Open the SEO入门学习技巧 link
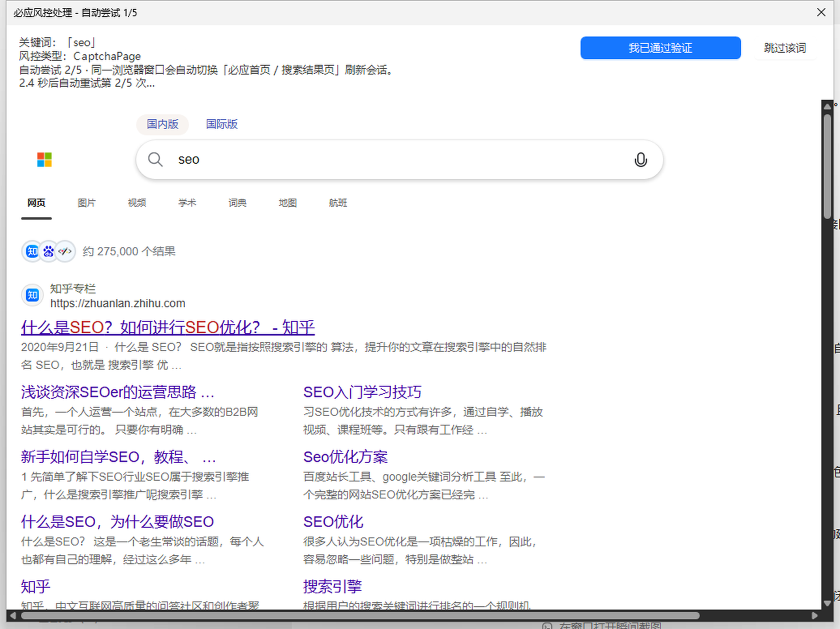Screen dimensions: 840x629 [x=362, y=392]
